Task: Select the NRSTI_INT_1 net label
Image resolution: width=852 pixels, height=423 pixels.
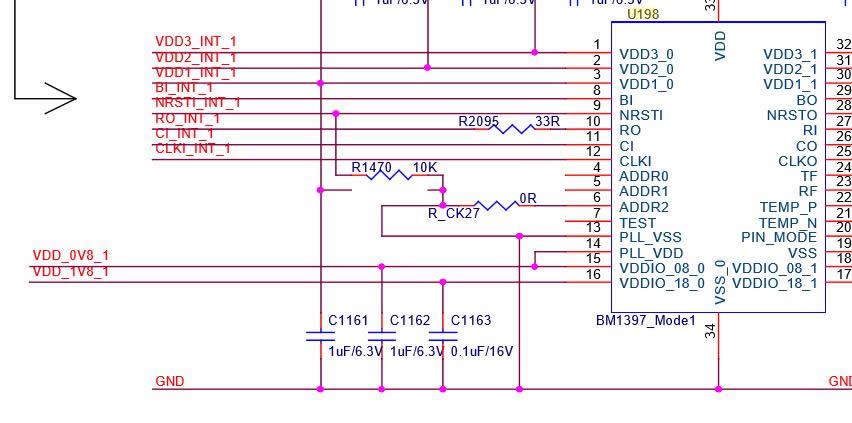Action: coord(198,102)
